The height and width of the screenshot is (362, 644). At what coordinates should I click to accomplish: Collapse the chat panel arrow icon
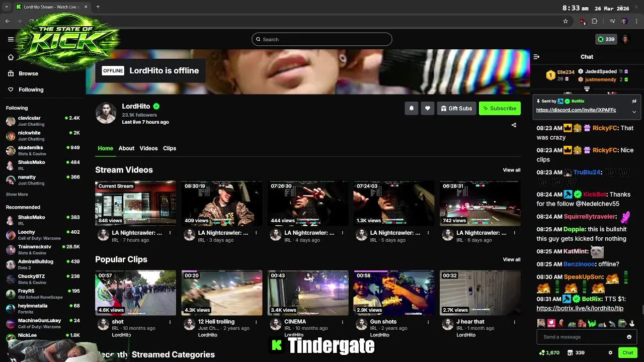coord(536,57)
